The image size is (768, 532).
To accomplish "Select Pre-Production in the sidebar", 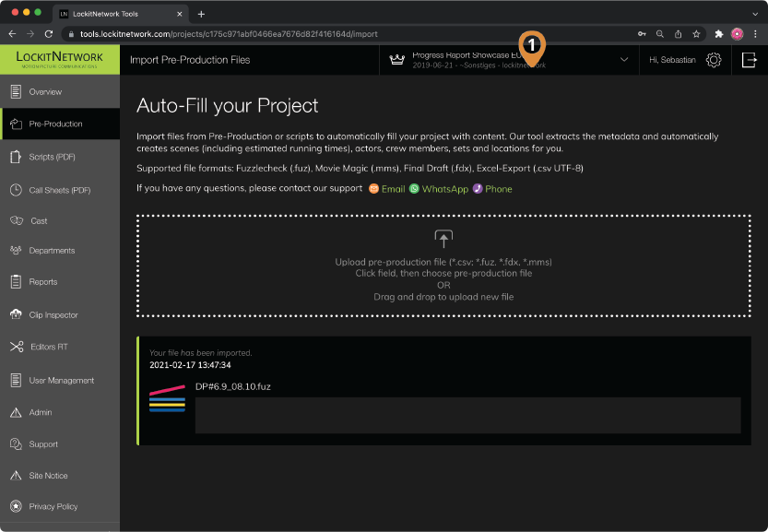I will [60, 124].
